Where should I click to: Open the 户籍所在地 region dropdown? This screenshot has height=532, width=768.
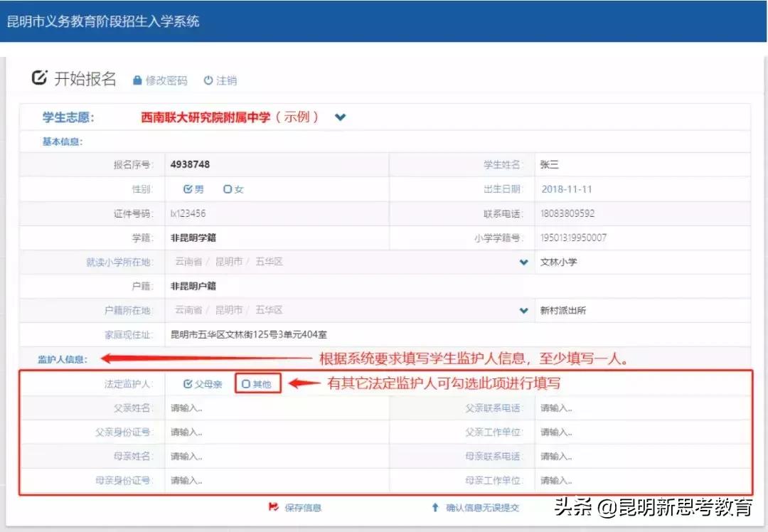coord(522,310)
